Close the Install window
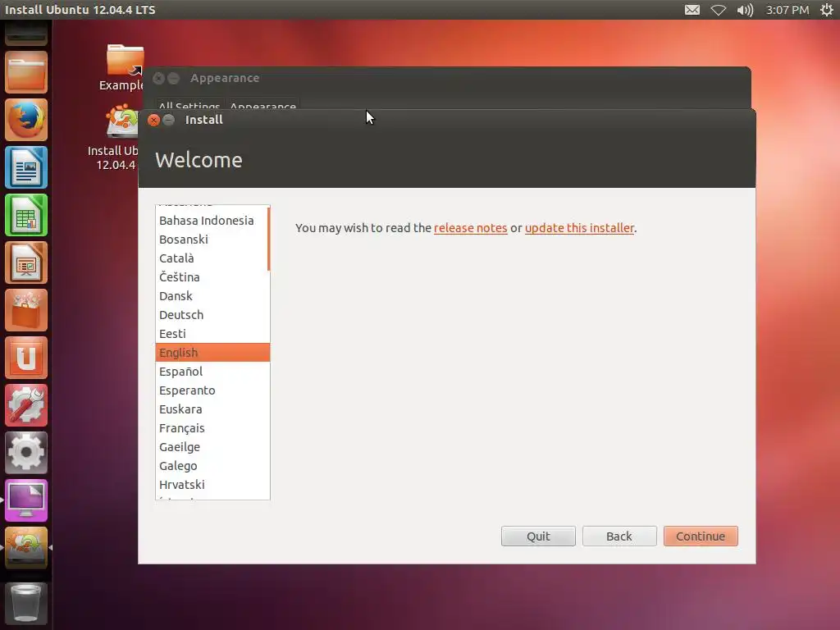The height and width of the screenshot is (630, 840). [x=153, y=120]
